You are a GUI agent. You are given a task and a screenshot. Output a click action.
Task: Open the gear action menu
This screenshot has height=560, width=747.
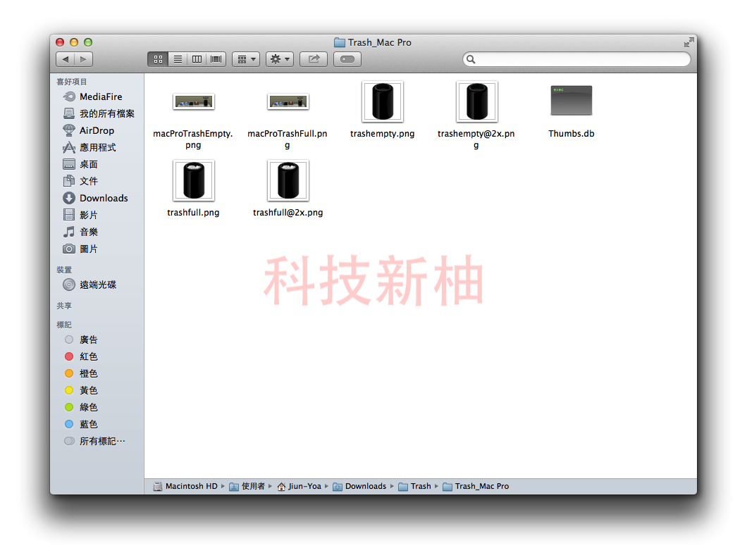click(x=280, y=59)
